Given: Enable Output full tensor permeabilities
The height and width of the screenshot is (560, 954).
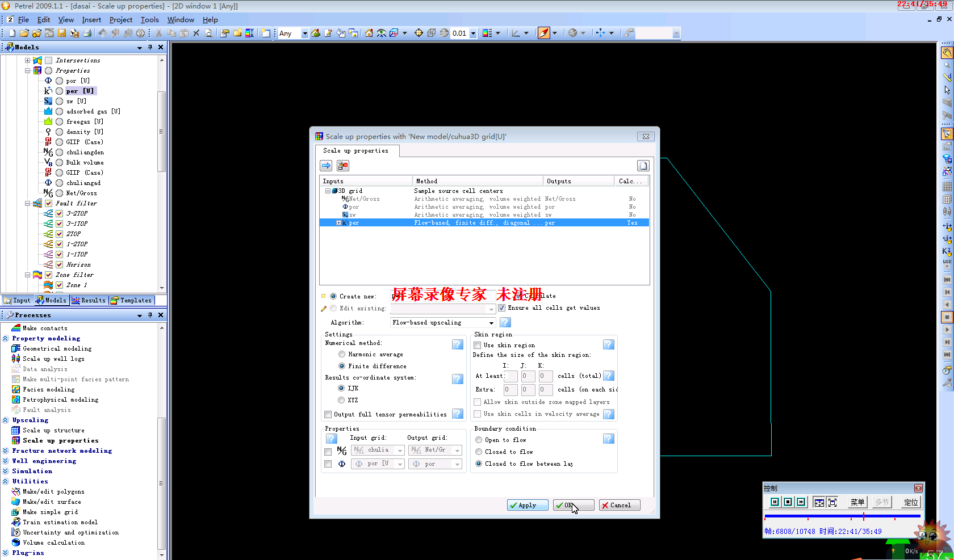Looking at the screenshot, I should click(328, 415).
